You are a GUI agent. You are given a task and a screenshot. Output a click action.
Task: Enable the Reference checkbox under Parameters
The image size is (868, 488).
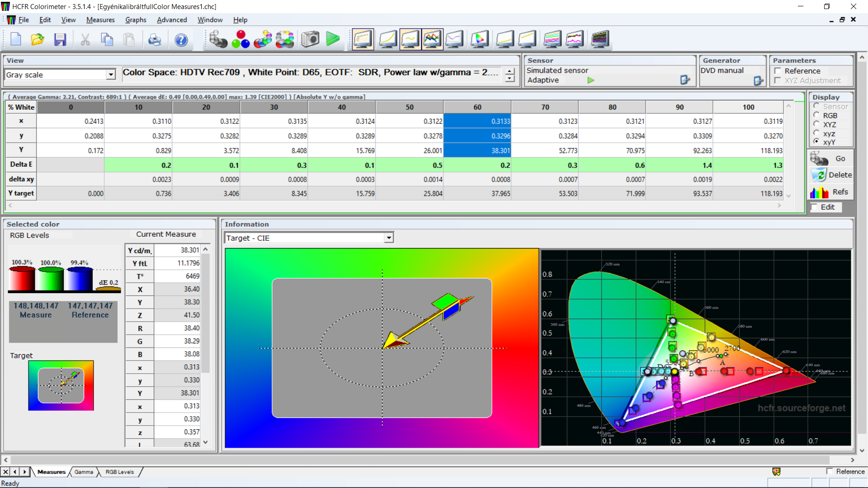tap(778, 71)
